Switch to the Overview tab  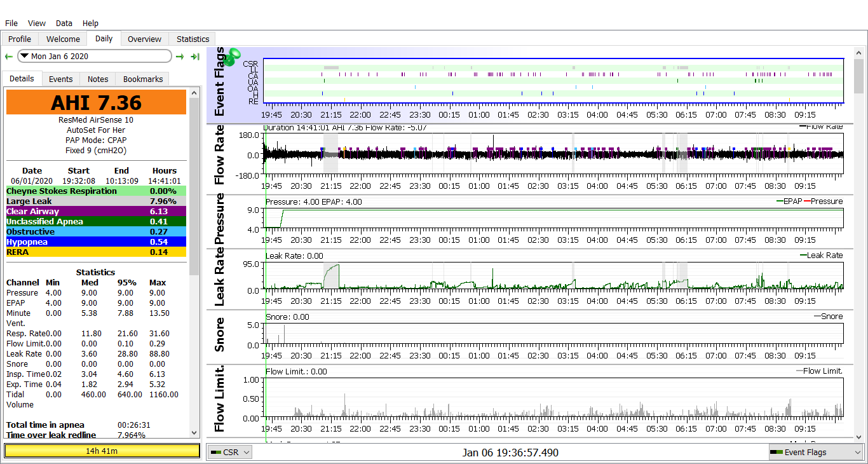point(144,39)
